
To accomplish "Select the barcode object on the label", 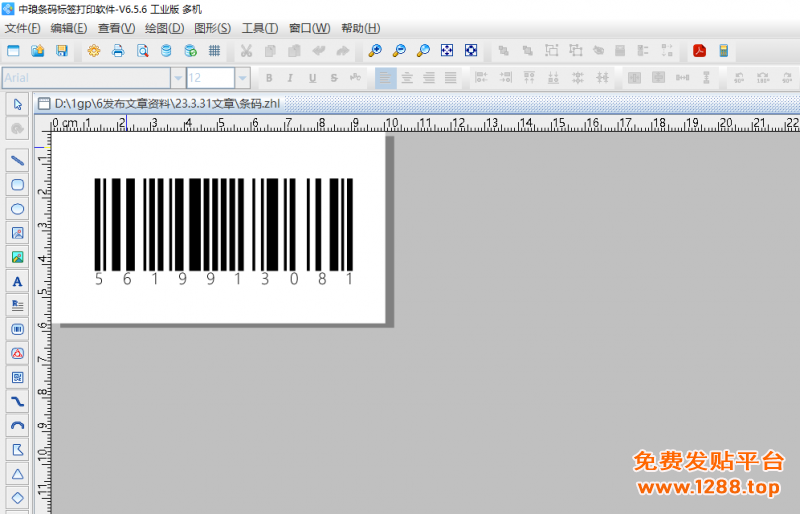I will [x=223, y=231].
